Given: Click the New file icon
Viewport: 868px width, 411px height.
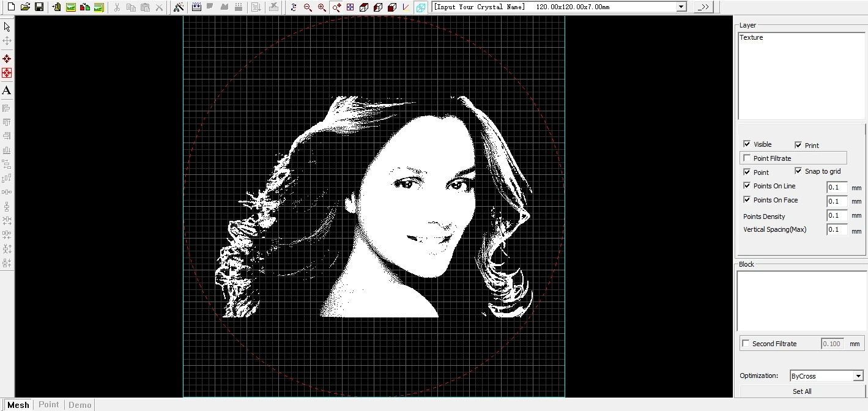Looking at the screenshot, I should (11, 7).
